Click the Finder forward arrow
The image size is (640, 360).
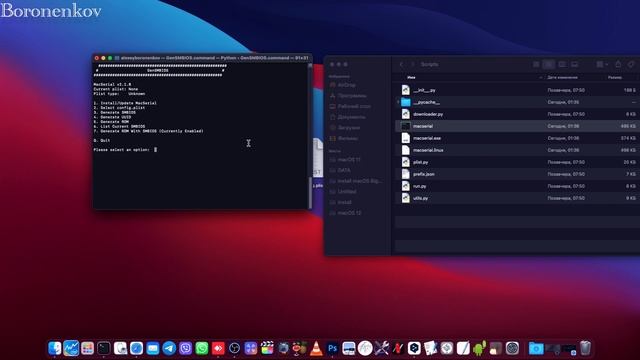pyautogui.click(x=412, y=64)
